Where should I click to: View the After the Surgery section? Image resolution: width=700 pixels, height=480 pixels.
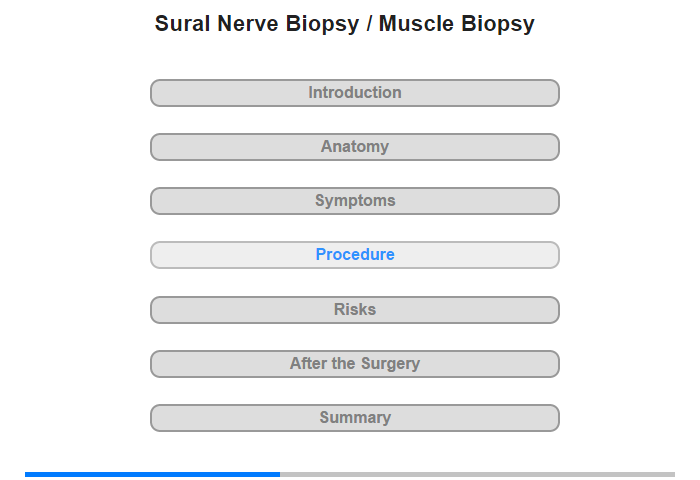point(354,364)
